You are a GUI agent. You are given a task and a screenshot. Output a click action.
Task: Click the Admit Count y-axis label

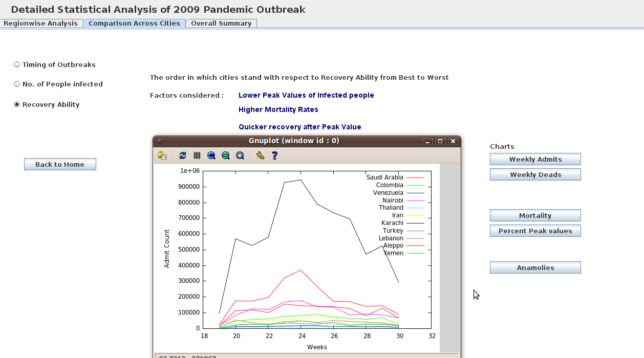[x=166, y=249]
